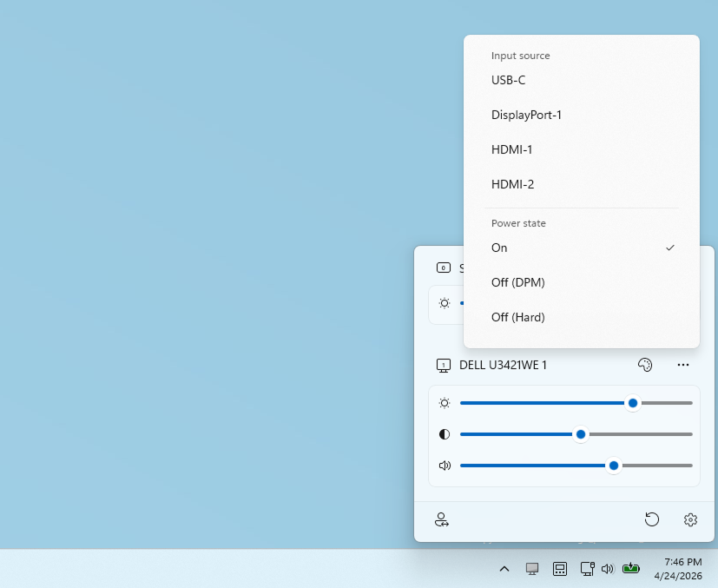The width and height of the screenshot is (718, 588).
Task: Click the DELL U3421WE 1 monitor icon
Action: [444, 366]
